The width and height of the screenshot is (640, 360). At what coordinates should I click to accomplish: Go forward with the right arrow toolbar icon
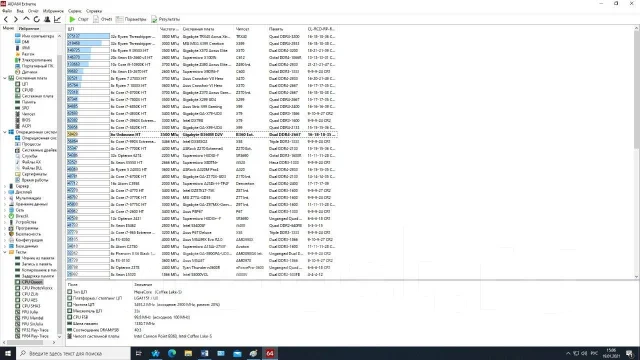(x=16, y=19)
